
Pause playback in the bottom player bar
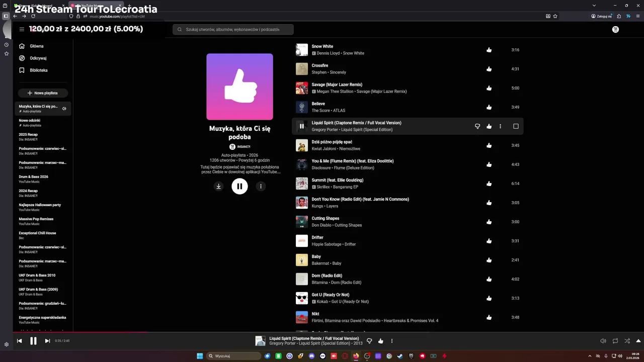[33, 341]
